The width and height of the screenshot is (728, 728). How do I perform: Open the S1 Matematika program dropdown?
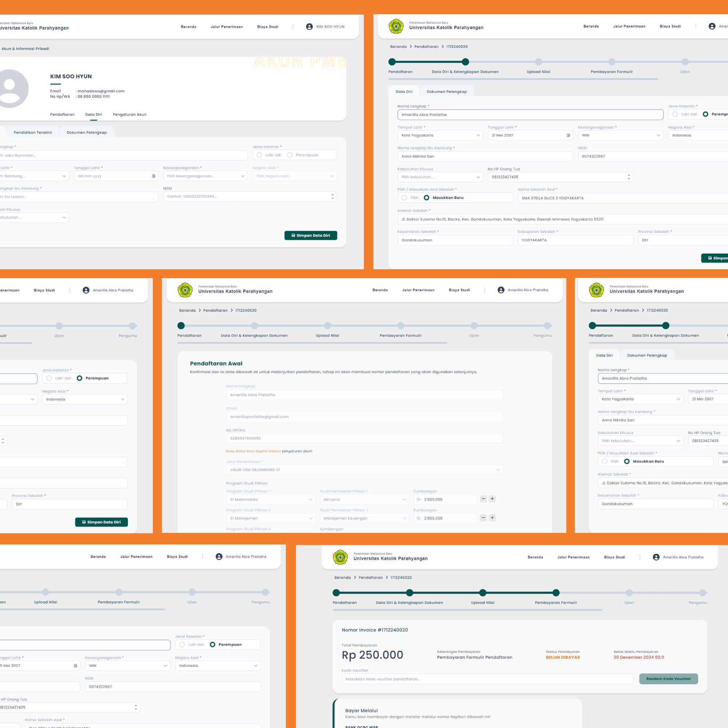point(271,500)
